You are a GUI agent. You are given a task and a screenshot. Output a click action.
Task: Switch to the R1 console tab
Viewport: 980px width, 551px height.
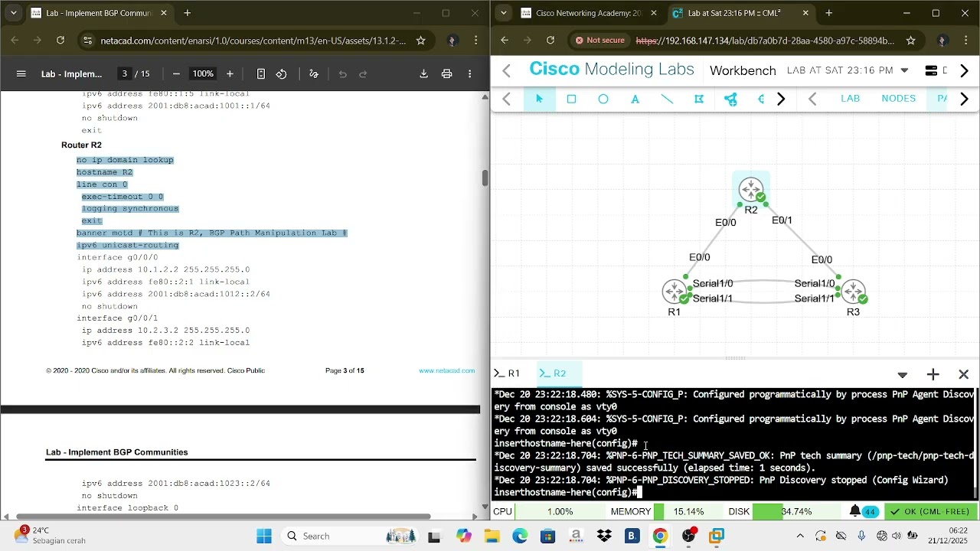tap(508, 373)
